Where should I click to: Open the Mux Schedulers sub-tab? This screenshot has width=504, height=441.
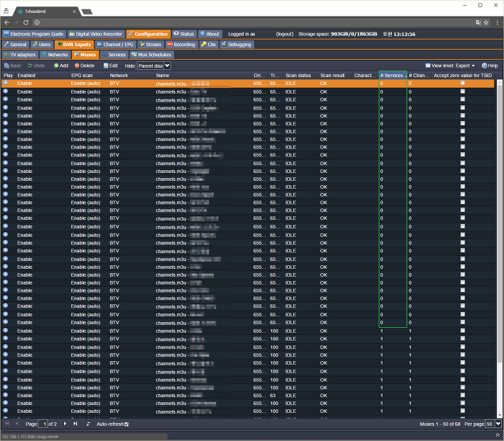tap(152, 55)
